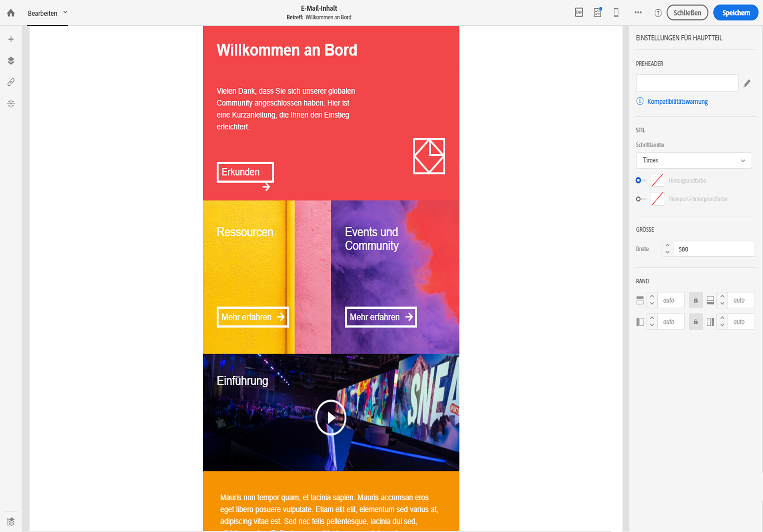This screenshot has width=763, height=532.
Task: Increase the Breite width stepper
Action: [x=667, y=245]
